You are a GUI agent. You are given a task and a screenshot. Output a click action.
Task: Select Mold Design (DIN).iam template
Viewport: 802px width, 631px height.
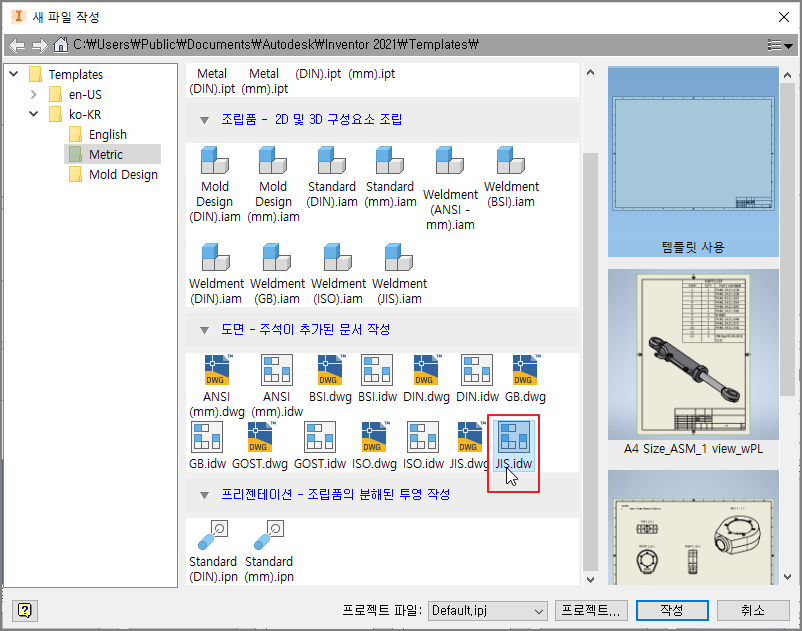[215, 185]
